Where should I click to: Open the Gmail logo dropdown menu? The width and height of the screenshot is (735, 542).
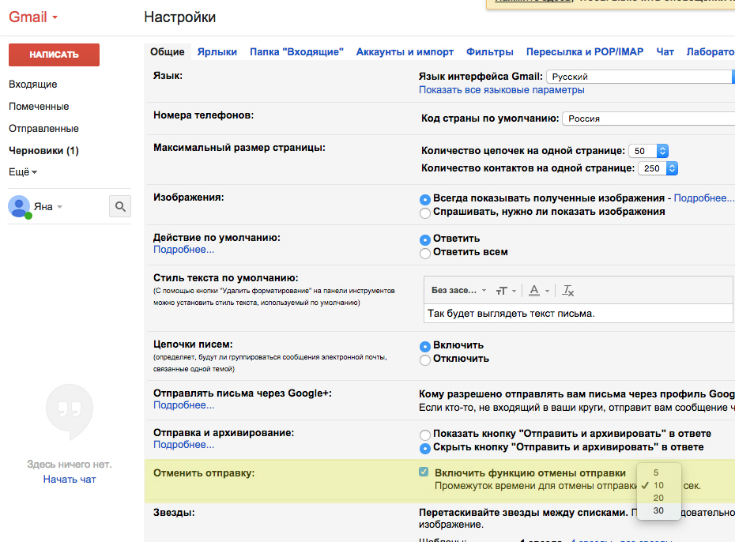[33, 18]
